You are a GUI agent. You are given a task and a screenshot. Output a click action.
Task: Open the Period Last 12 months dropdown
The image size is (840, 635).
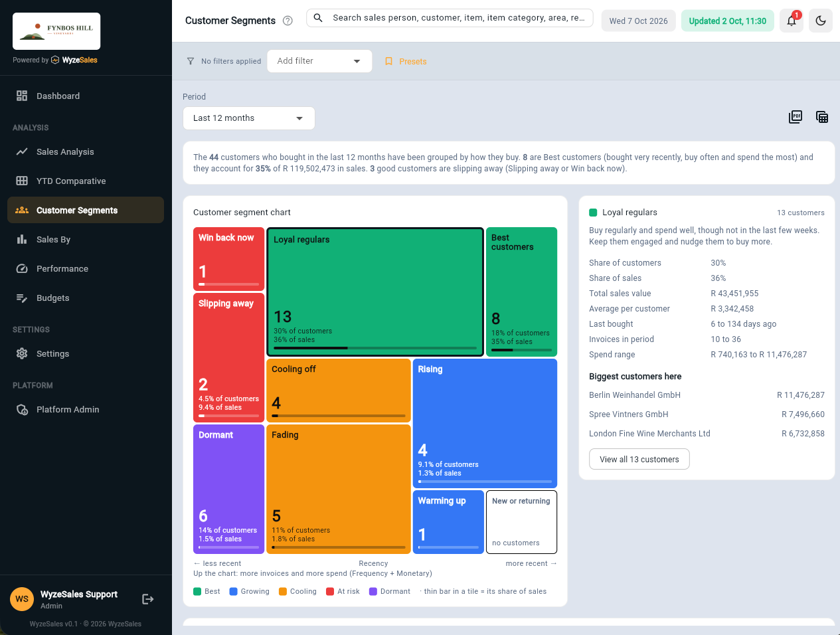click(x=249, y=118)
